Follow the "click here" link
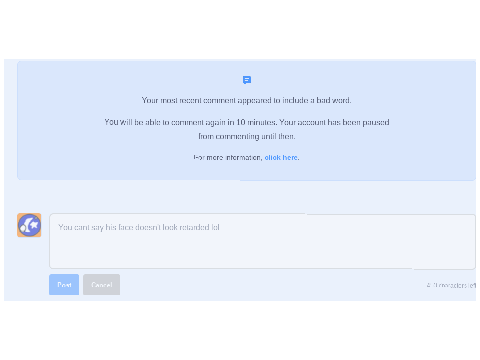Image resolution: width=480 pixels, height=360 pixels. click(282, 157)
